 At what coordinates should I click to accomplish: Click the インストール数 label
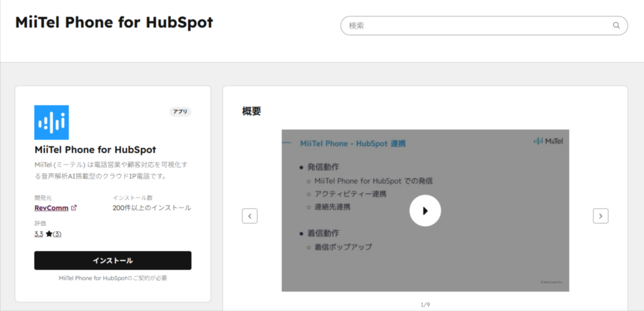pyautogui.click(x=133, y=198)
